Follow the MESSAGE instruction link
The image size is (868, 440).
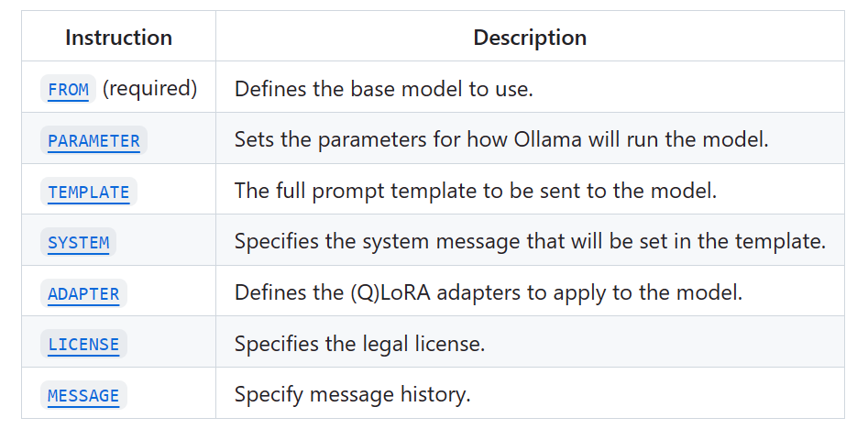(x=83, y=396)
